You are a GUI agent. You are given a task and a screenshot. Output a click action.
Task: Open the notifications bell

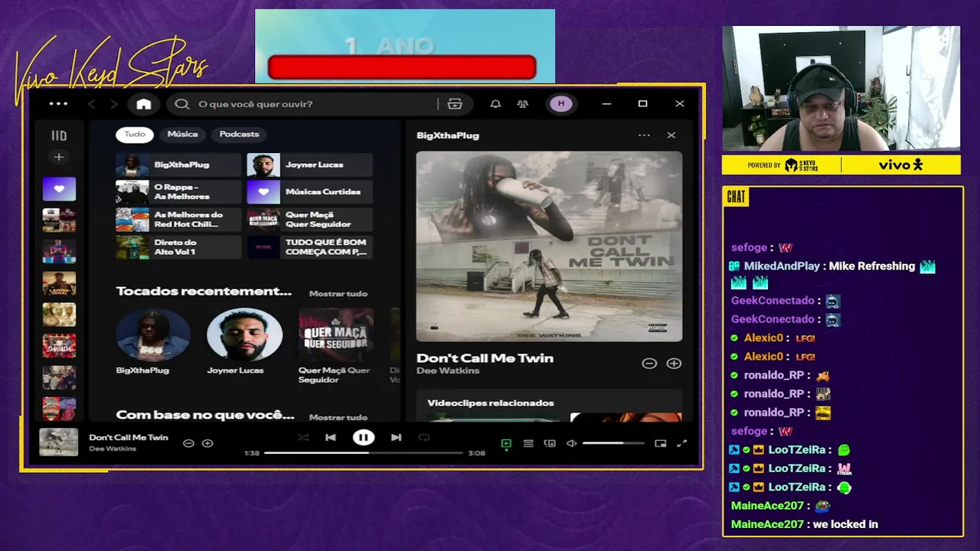click(495, 104)
